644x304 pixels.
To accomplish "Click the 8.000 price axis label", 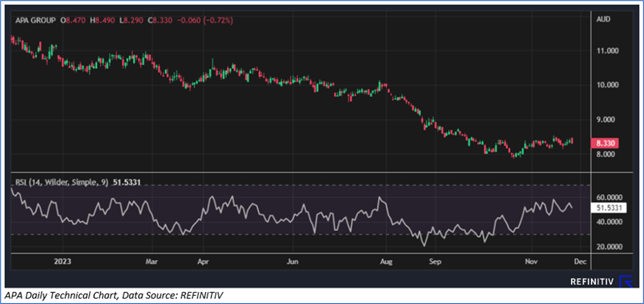I will [606, 154].
